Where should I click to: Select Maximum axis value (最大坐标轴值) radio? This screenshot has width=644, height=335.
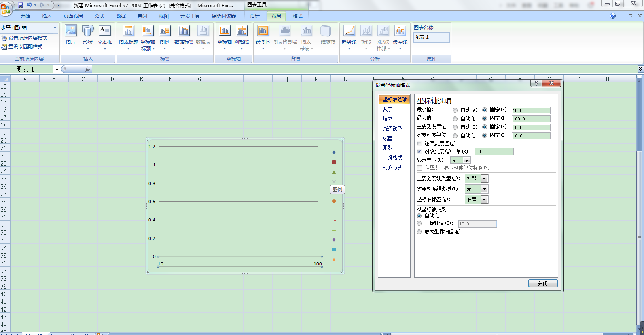(419, 232)
